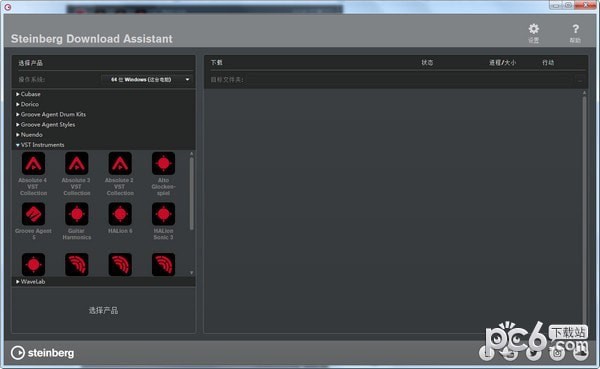Image resolution: width=600 pixels, height=369 pixels.
Task: Click the app icon in title bar
Action: pos(7,7)
